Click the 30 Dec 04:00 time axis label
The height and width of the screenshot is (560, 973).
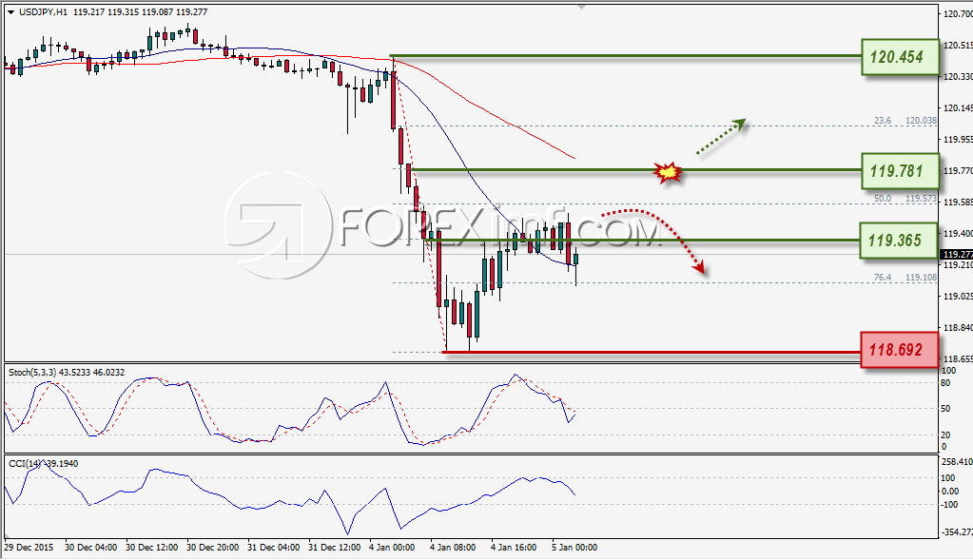click(90, 548)
